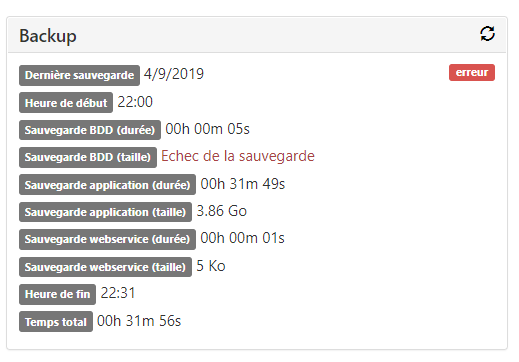Click Sauvegarde application (durée) label

click(x=107, y=185)
